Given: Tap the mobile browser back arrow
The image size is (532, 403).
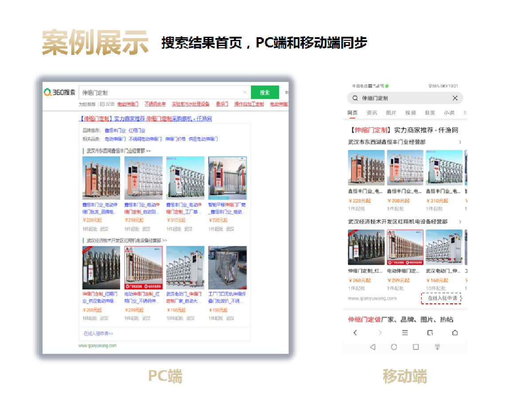Looking at the screenshot, I should [x=355, y=333].
